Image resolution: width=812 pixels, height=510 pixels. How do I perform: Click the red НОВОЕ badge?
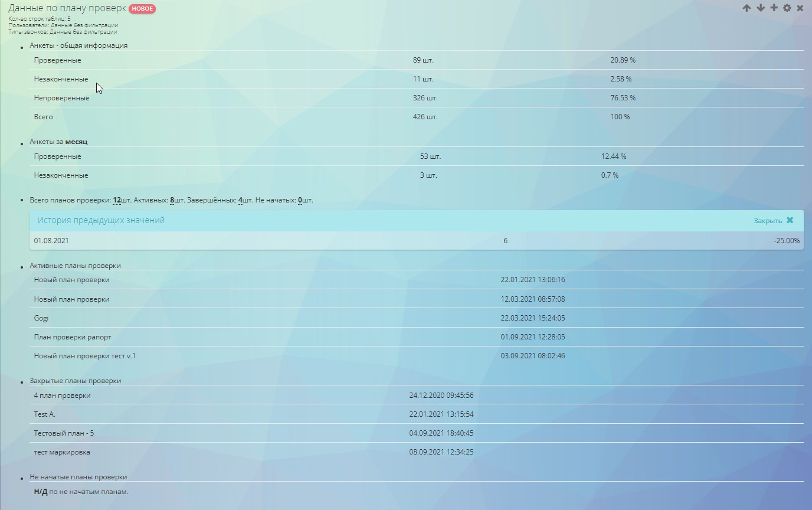pyautogui.click(x=142, y=9)
